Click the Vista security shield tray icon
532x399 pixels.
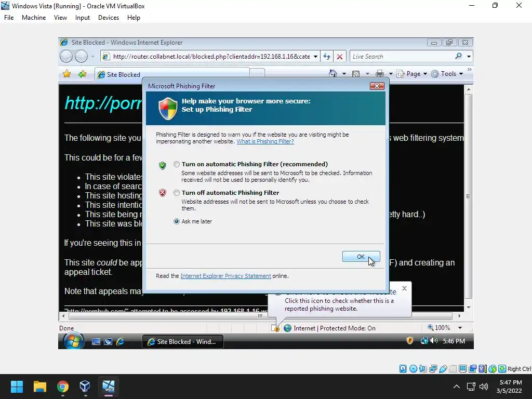(410, 341)
